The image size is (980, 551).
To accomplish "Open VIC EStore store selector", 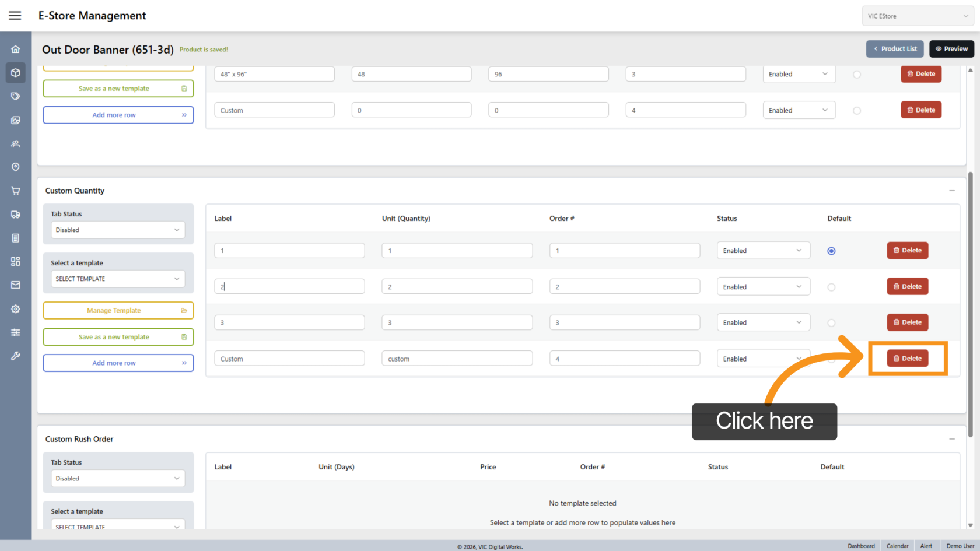I will coord(917,16).
